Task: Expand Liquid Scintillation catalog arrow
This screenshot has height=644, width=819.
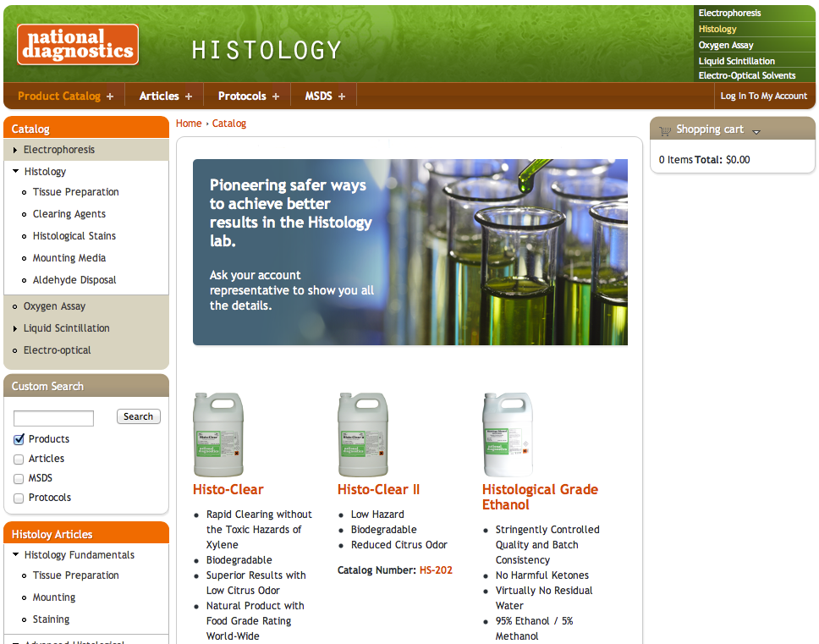Action: pos(15,328)
